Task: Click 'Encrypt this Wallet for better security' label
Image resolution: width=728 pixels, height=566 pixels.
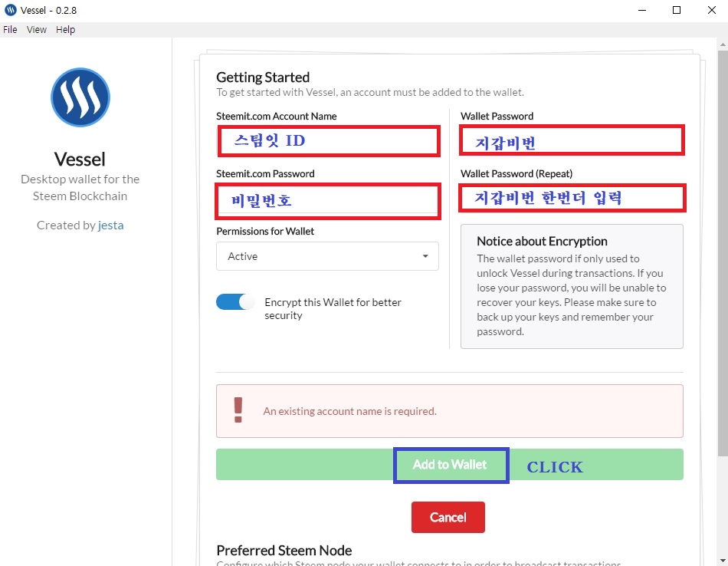Action: click(333, 308)
